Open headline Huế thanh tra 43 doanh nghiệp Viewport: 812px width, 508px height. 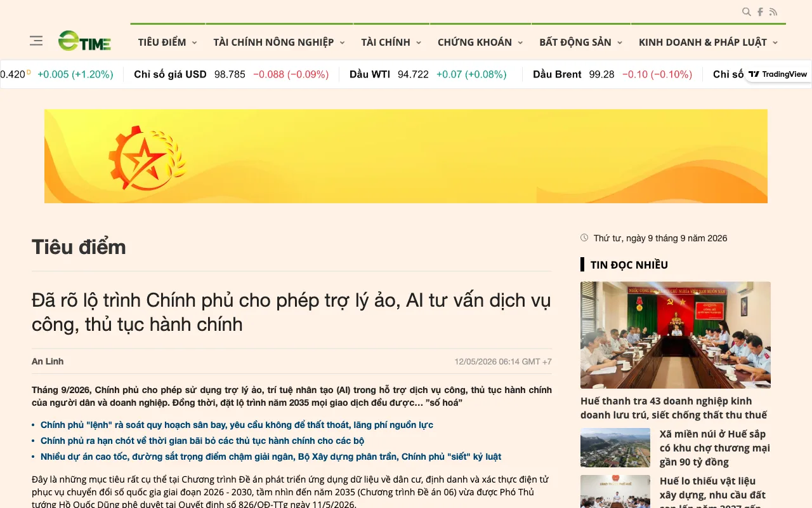point(674,408)
